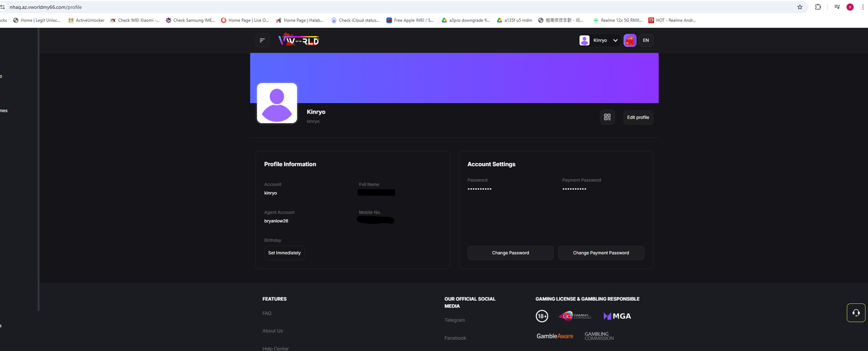Show the profile QR code icon

[607, 117]
